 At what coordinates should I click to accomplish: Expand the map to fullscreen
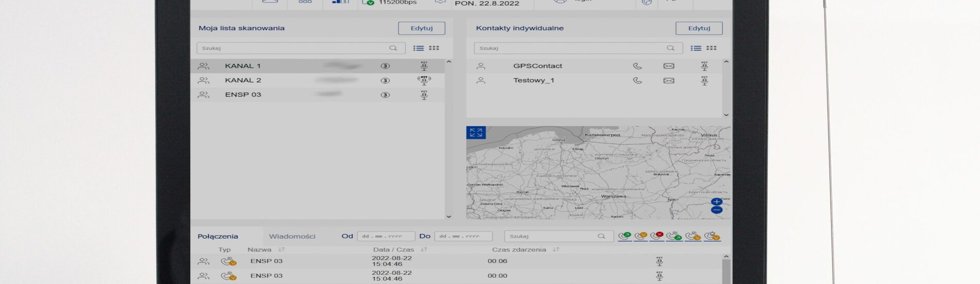pos(476,133)
